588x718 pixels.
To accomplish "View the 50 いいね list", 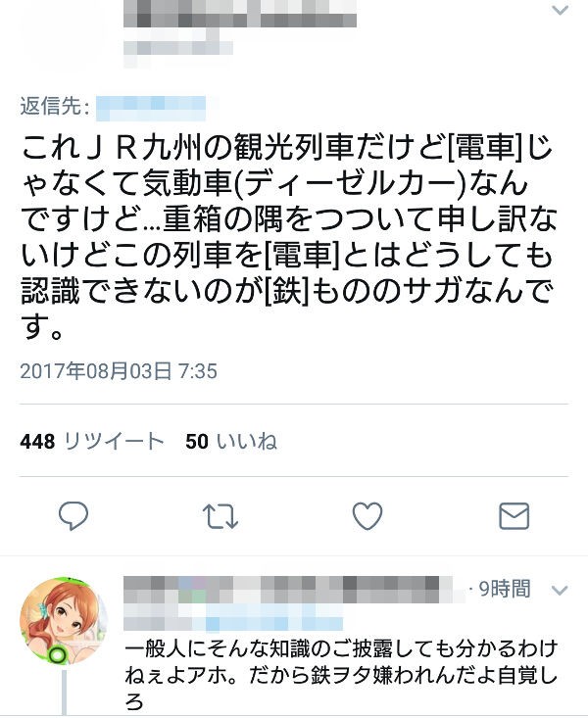I will click(x=231, y=442).
